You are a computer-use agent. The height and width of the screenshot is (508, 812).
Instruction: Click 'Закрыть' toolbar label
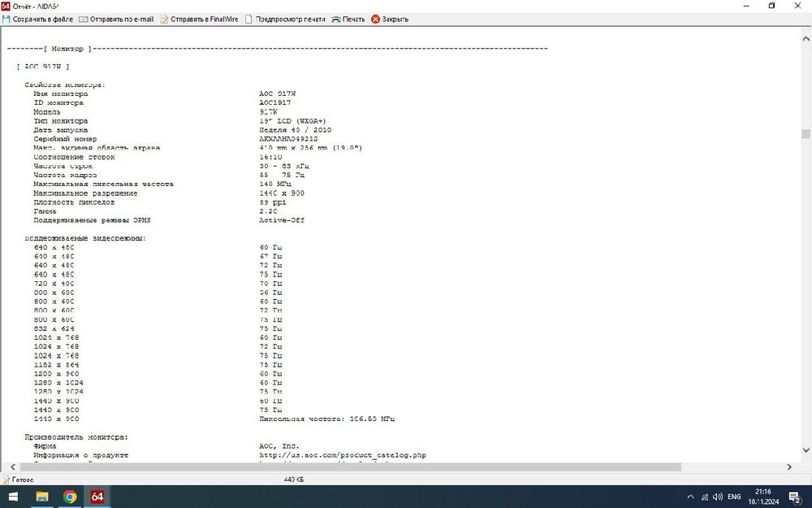pyautogui.click(x=395, y=20)
